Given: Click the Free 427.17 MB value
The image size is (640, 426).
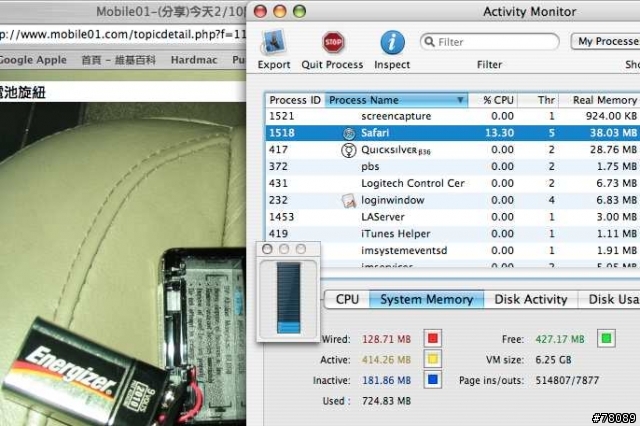Looking at the screenshot, I should pyautogui.click(x=560, y=339).
